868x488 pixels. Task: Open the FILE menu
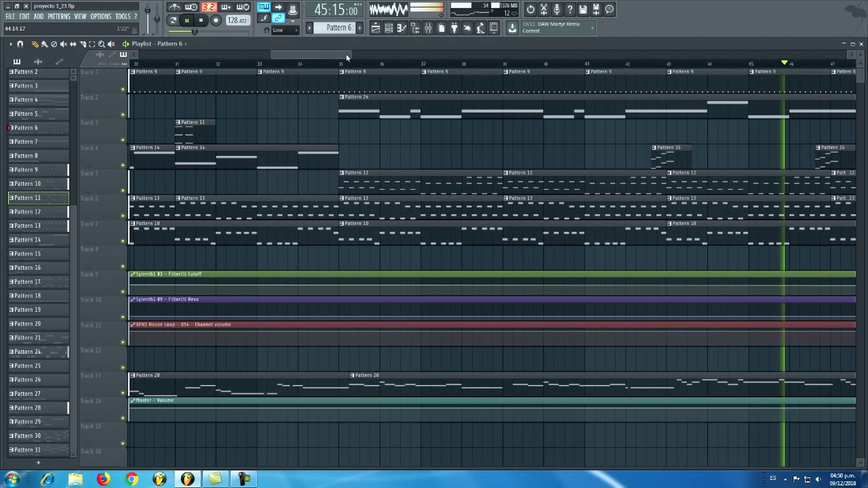10,16
